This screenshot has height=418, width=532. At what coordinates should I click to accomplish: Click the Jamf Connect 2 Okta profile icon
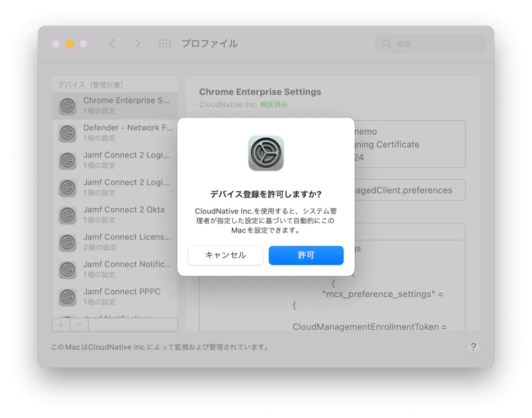coord(67,215)
